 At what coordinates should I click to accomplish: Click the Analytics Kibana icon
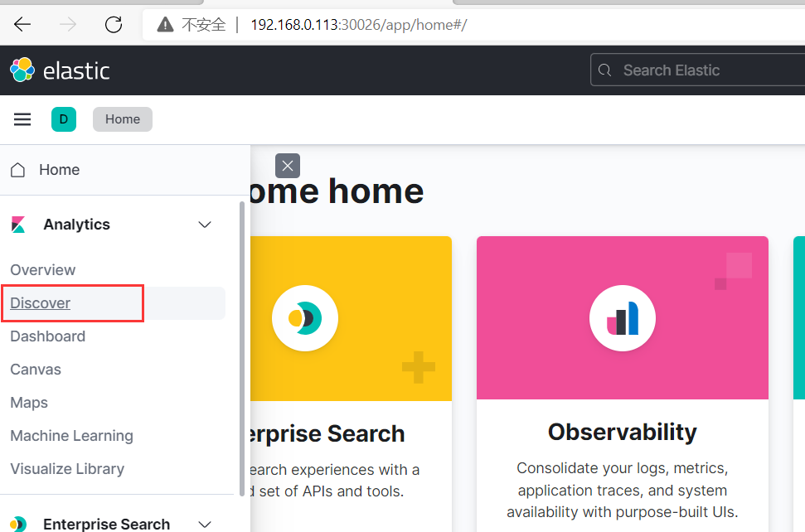click(x=18, y=225)
